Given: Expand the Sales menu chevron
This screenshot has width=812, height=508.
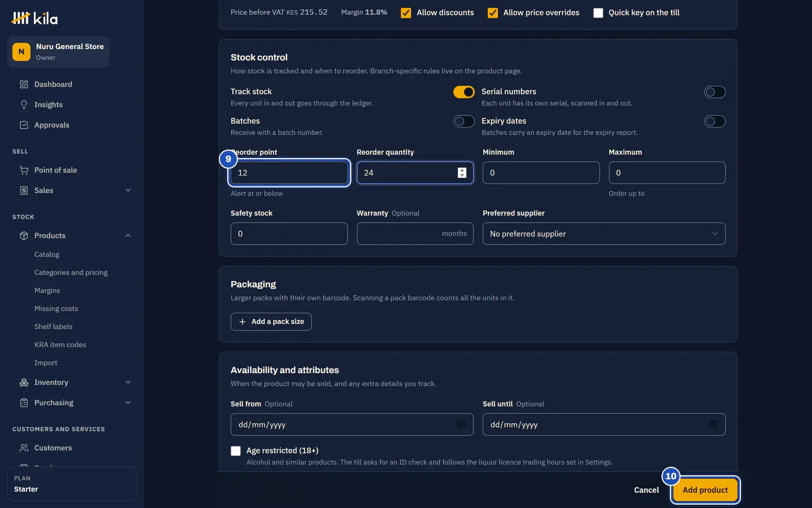Looking at the screenshot, I should click(128, 190).
